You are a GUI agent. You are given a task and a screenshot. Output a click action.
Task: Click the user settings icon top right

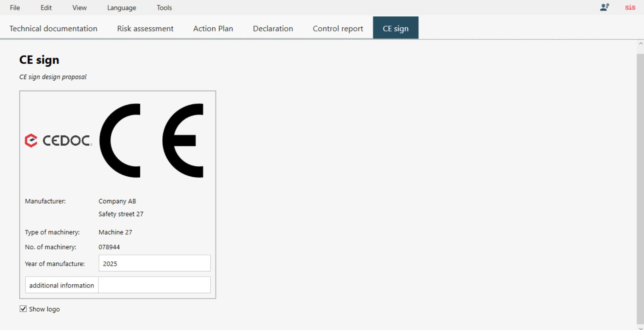point(604,7)
